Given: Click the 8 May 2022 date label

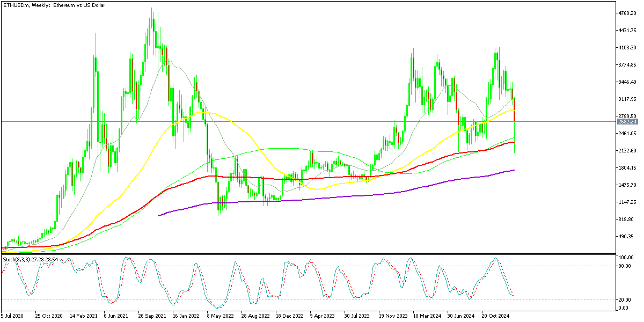Looking at the screenshot, I should 221,317.
